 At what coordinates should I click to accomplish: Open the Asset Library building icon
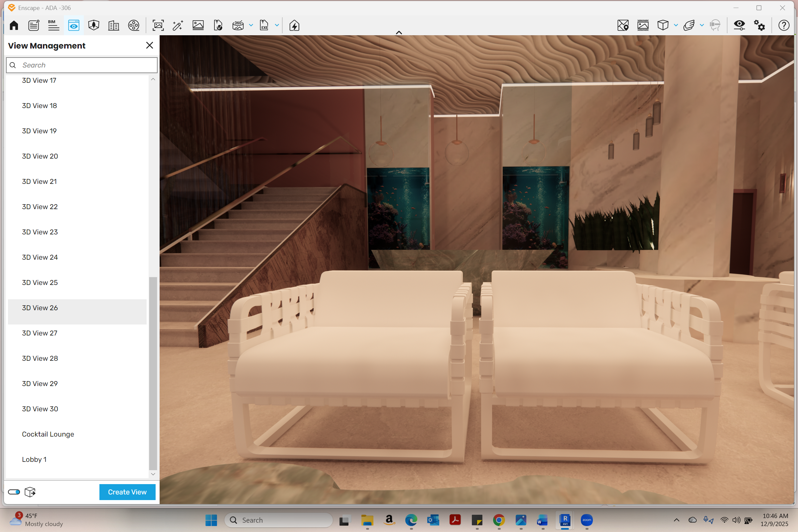coord(114,26)
